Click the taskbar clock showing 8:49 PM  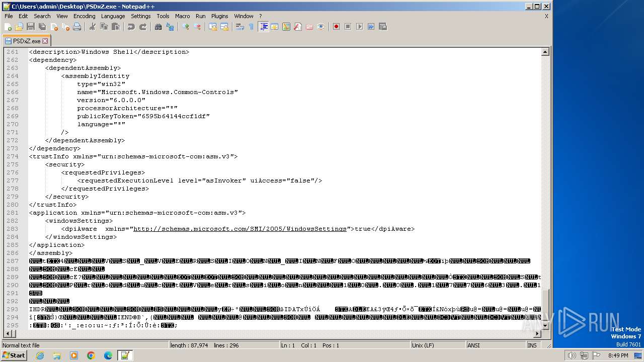click(x=618, y=355)
